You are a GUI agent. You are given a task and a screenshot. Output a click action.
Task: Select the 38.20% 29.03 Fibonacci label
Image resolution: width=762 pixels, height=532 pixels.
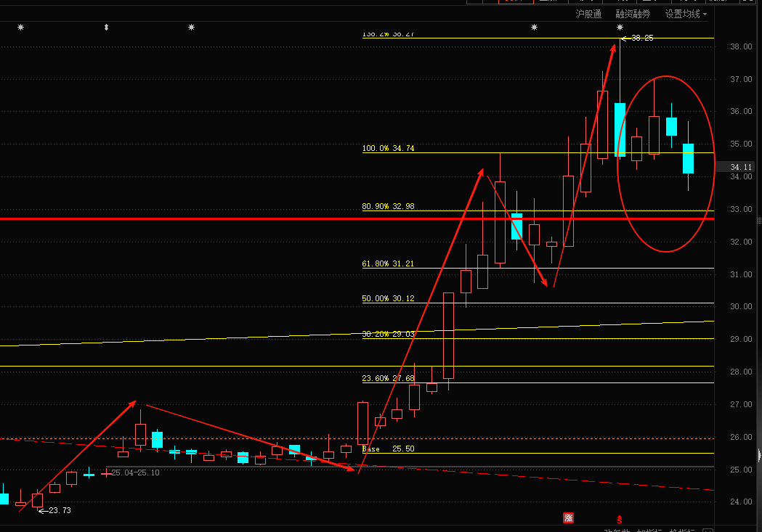pyautogui.click(x=389, y=334)
